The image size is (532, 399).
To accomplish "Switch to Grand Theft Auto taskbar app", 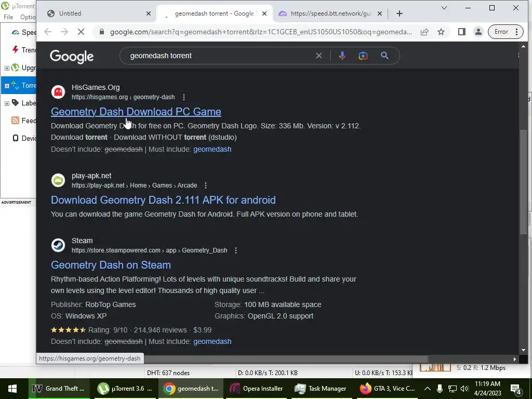I will [x=59, y=389].
